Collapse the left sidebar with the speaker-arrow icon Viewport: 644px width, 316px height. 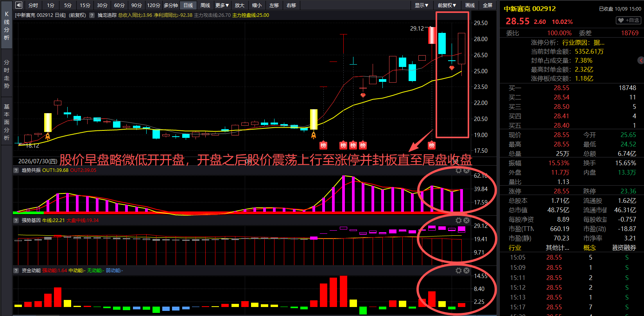coord(18,5)
